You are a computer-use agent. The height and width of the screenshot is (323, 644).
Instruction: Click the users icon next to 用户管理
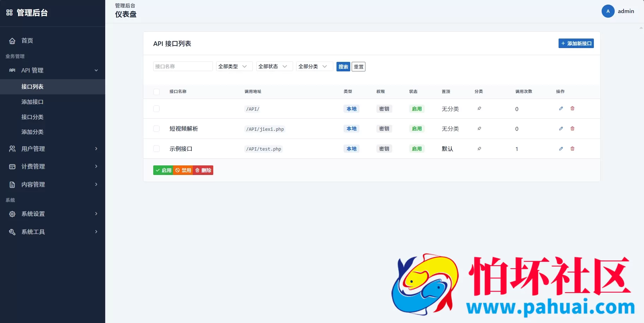[12, 149]
